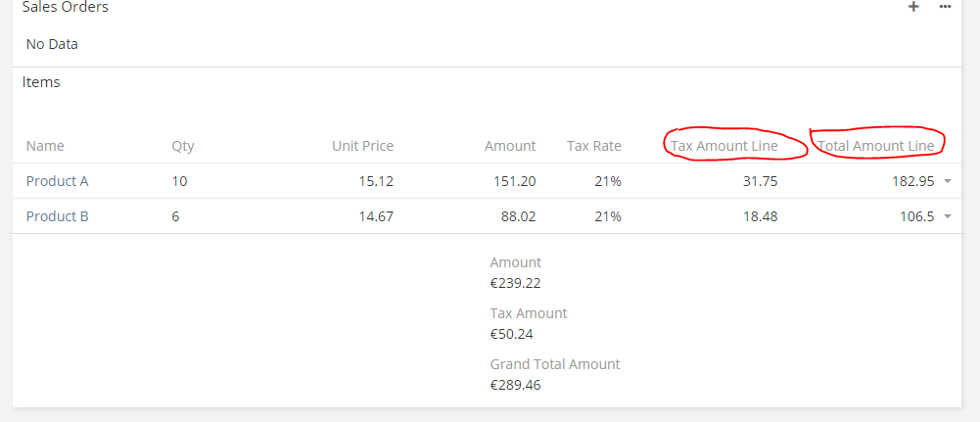Select the Items section title

[x=41, y=82]
